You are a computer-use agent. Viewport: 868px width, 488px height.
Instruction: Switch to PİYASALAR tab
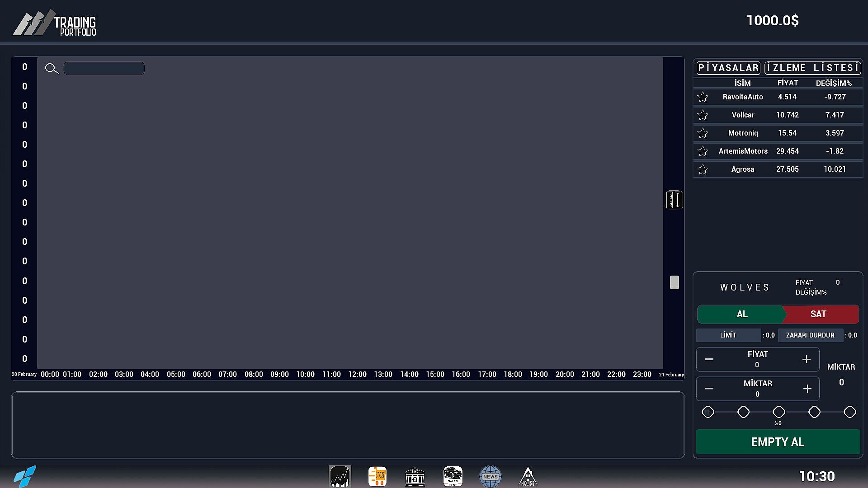click(x=728, y=68)
